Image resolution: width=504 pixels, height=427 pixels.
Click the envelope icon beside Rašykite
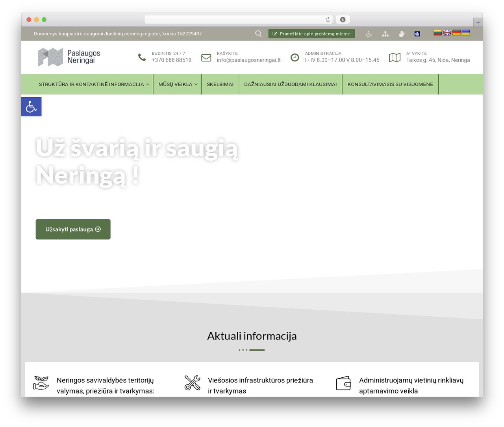pos(206,58)
